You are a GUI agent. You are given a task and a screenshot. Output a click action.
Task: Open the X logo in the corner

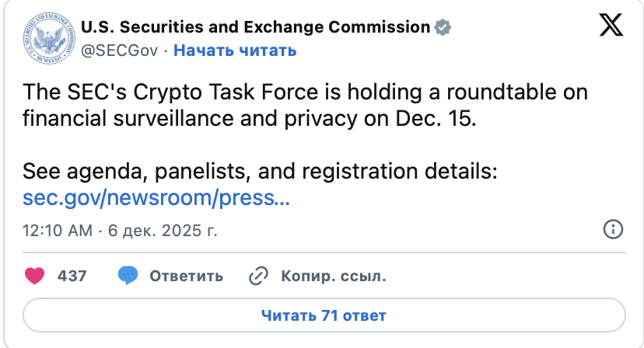[611, 27]
